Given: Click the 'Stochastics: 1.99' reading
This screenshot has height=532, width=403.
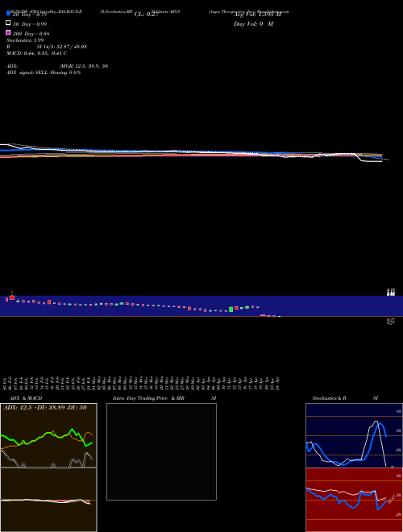Looking at the screenshot, I should pyautogui.click(x=25, y=40).
